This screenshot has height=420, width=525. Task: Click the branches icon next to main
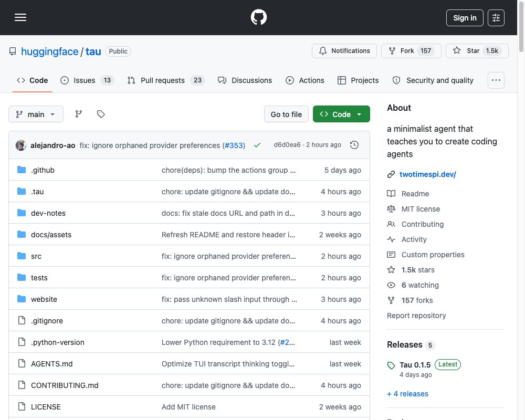click(x=79, y=114)
